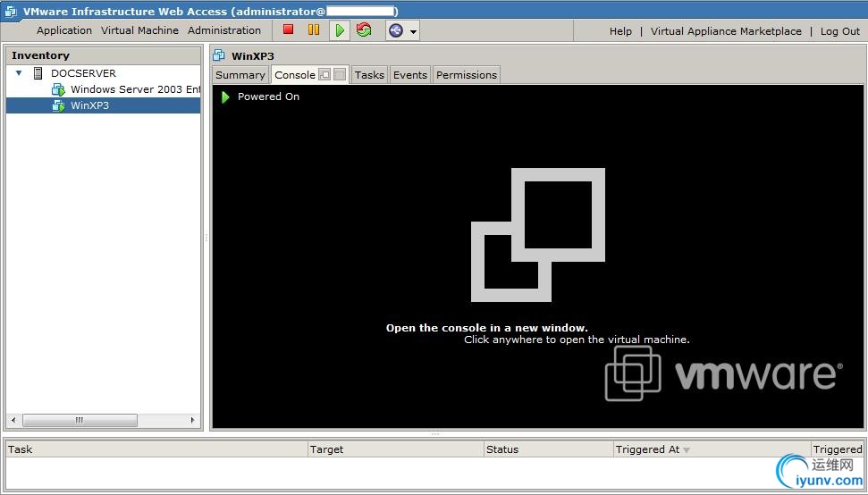The height and width of the screenshot is (495, 868).
Task: Click inventory scrollbar left arrow
Action: 13,420
